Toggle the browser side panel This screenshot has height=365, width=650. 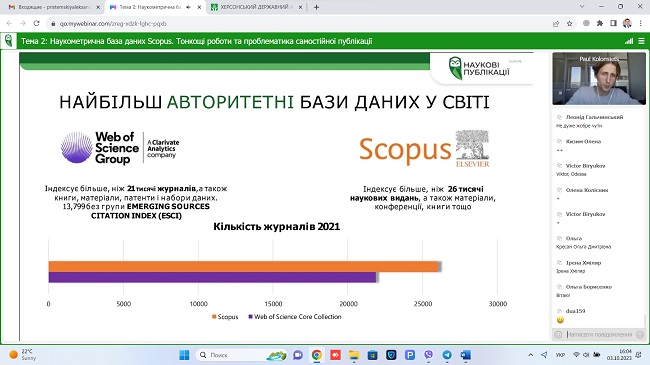(614, 24)
